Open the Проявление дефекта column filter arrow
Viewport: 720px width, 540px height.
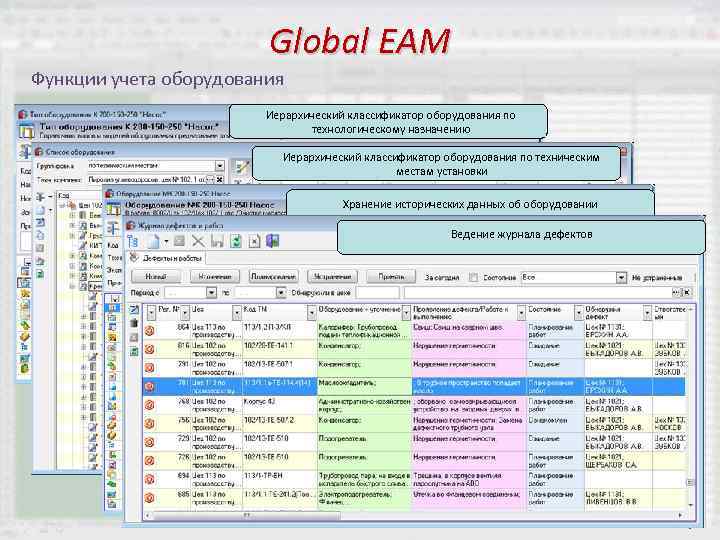[521, 313]
